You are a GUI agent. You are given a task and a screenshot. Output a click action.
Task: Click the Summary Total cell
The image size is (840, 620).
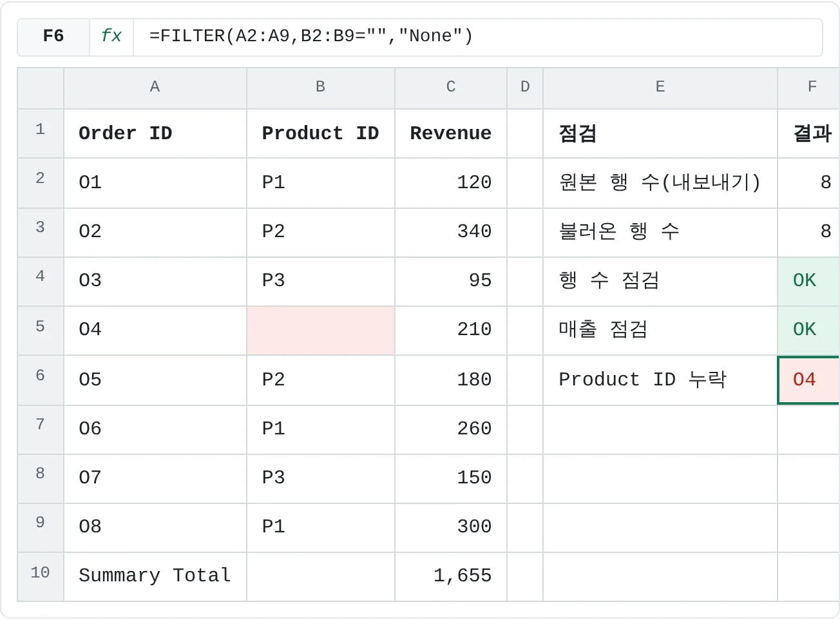[155, 577]
